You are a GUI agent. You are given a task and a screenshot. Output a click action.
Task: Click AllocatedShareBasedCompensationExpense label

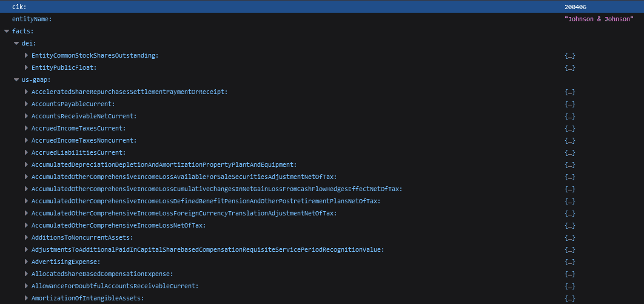tap(102, 274)
